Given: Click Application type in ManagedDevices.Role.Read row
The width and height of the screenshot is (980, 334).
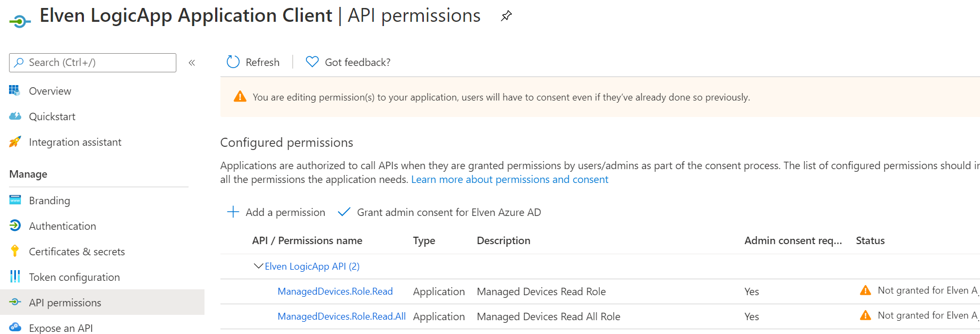Looking at the screenshot, I should pos(439,291).
